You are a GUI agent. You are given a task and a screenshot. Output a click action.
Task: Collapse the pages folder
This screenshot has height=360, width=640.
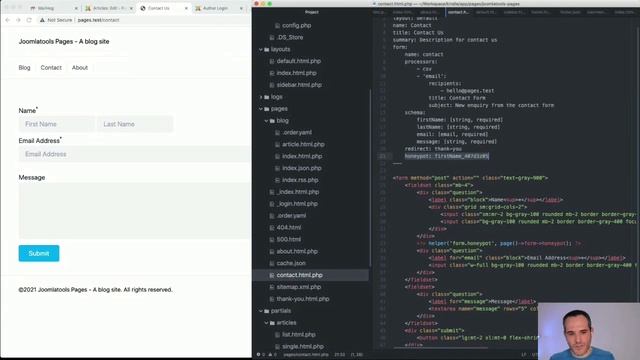click(x=261, y=109)
